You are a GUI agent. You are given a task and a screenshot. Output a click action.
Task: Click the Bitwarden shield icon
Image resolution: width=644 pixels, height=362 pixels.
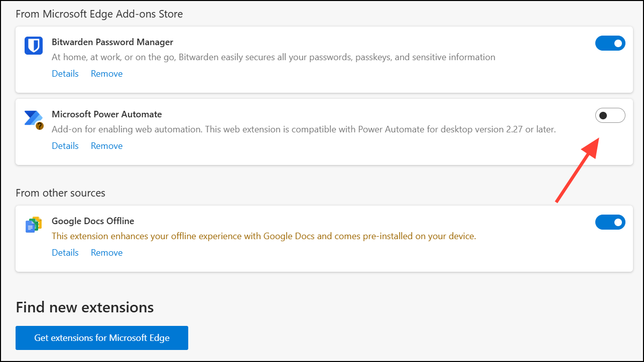click(34, 46)
